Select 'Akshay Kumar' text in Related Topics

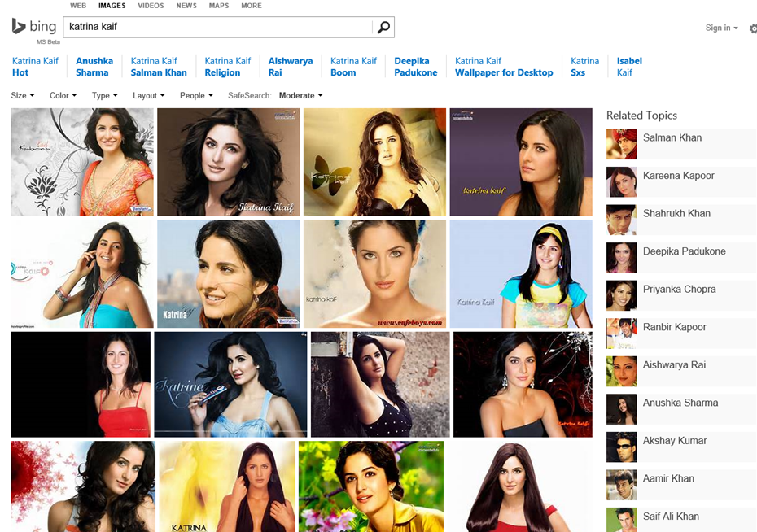point(675,441)
